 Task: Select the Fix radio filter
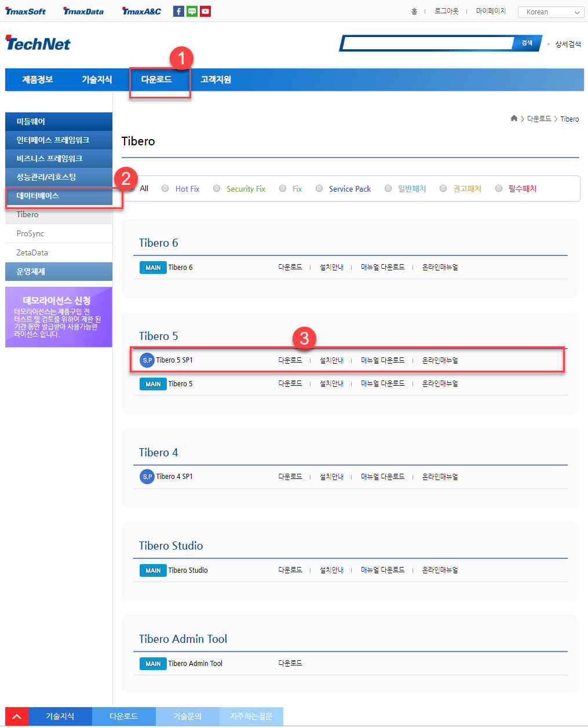(283, 188)
